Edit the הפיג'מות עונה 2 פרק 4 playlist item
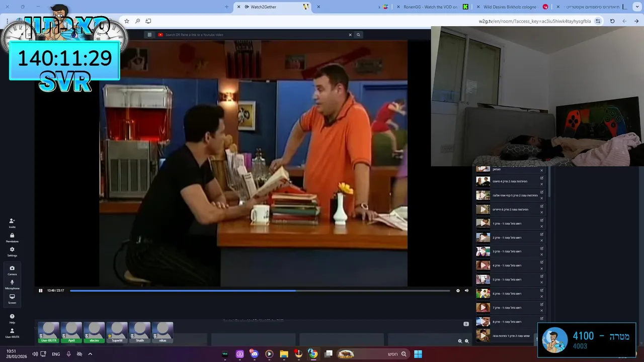Screen dimensions: 644x362 542,178
